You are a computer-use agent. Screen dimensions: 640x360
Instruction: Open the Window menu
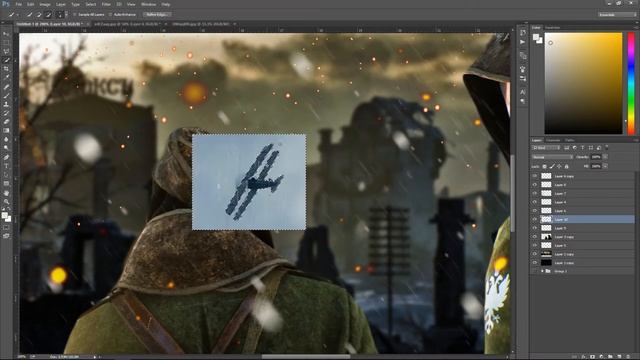[x=148, y=4]
